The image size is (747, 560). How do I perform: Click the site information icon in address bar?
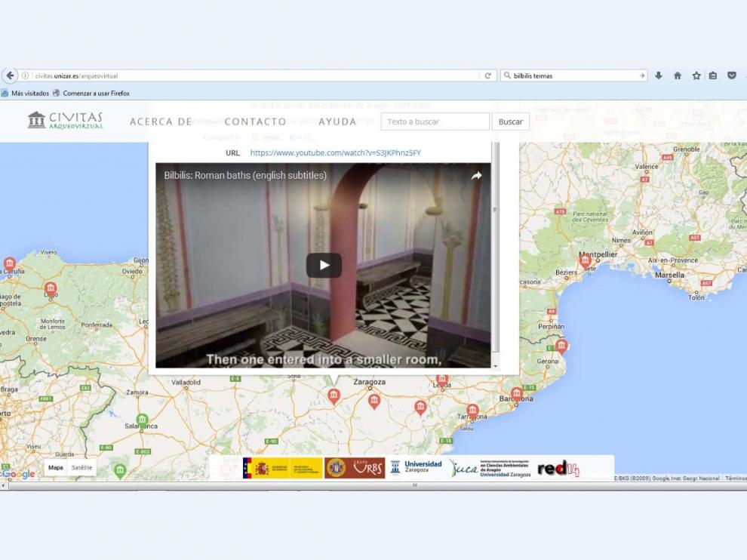coord(25,75)
